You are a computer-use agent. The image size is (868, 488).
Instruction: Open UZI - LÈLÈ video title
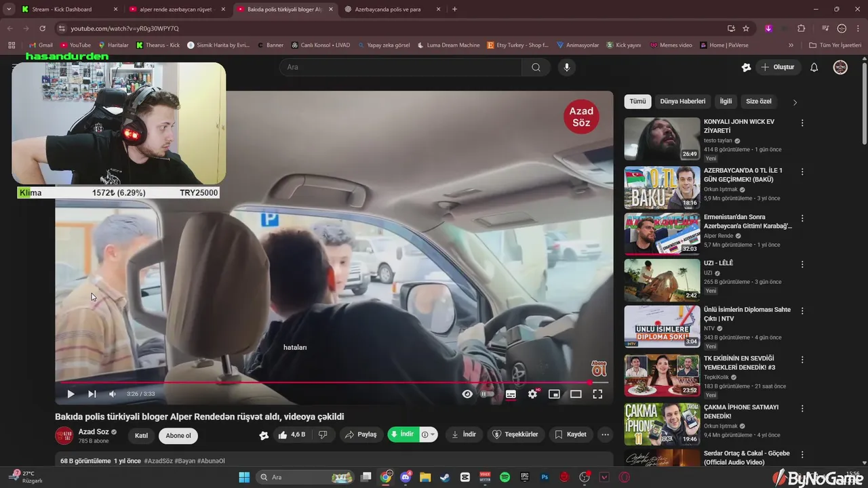[x=718, y=263]
